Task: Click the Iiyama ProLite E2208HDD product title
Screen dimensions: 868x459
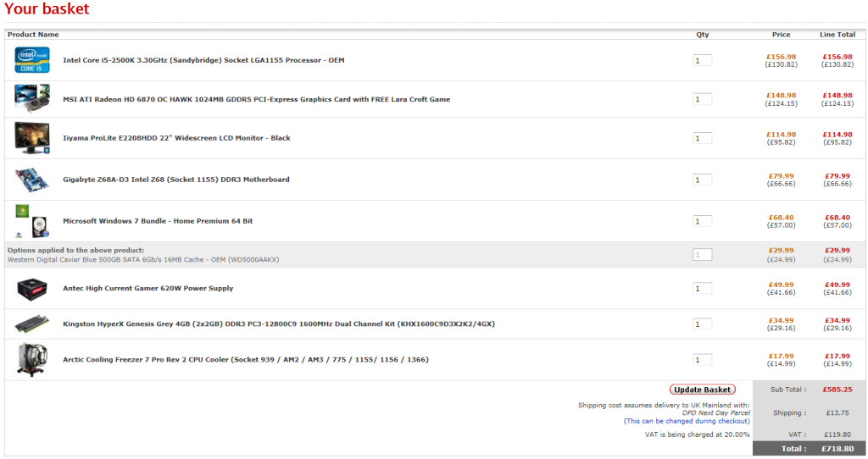Action: (x=176, y=138)
